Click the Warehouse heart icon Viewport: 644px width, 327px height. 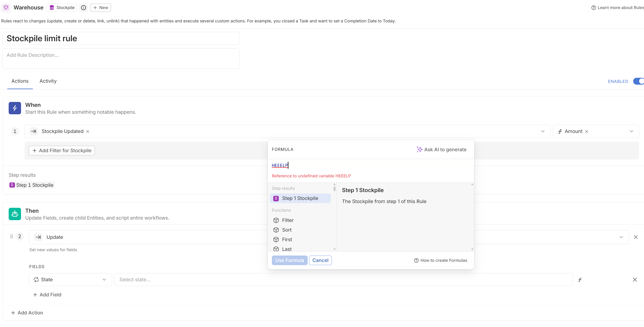(x=6, y=7)
